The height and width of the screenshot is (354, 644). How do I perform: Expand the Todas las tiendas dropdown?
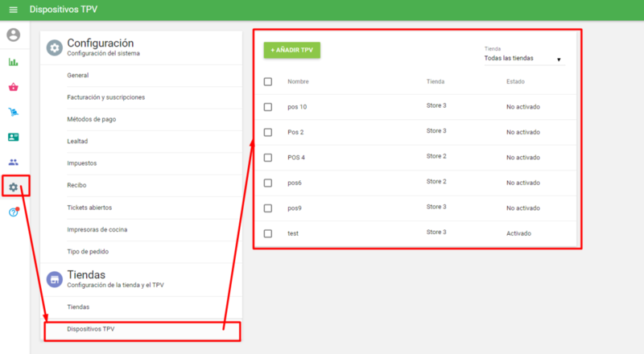pyautogui.click(x=523, y=59)
